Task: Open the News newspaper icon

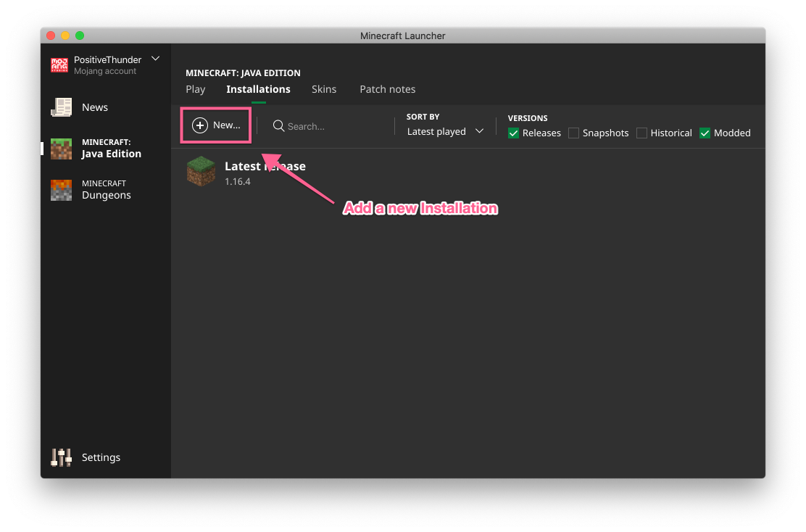Action: [x=61, y=107]
